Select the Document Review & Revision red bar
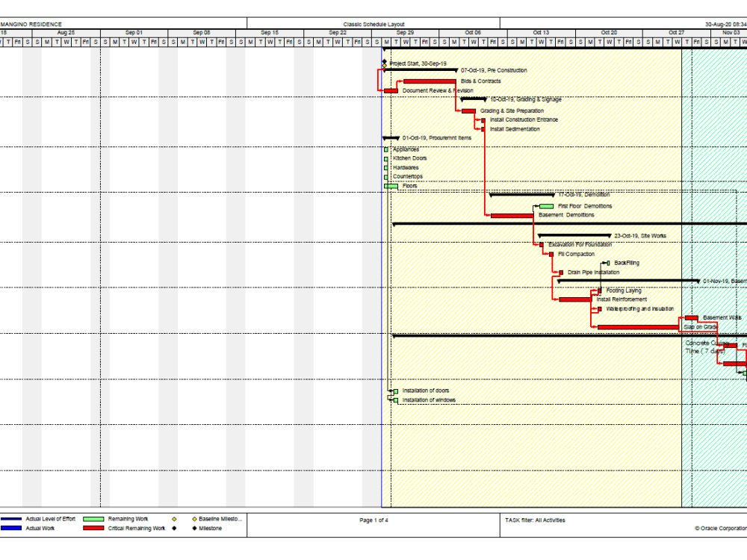747x560 pixels. coord(391,90)
